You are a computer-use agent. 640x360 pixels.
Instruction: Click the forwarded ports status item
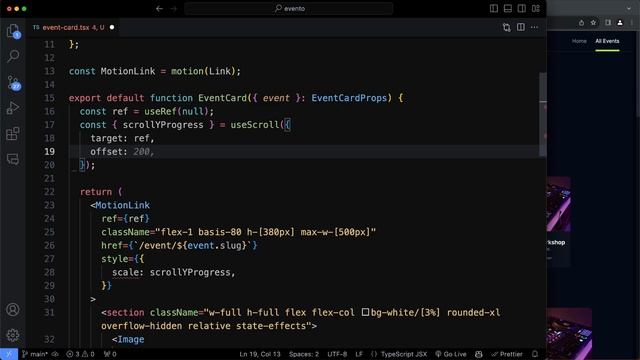(x=110, y=354)
